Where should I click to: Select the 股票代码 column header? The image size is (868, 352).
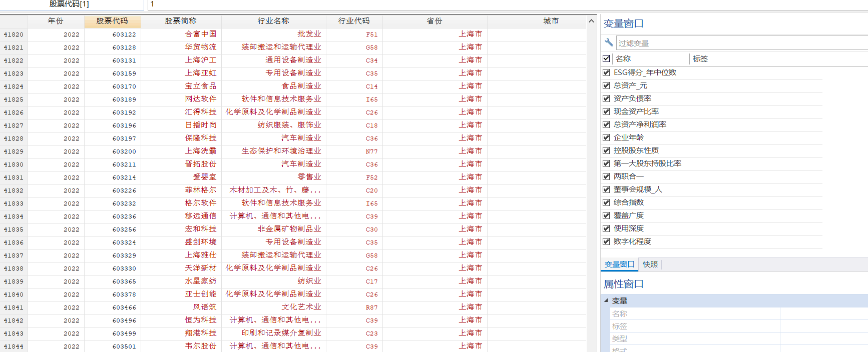(112, 21)
